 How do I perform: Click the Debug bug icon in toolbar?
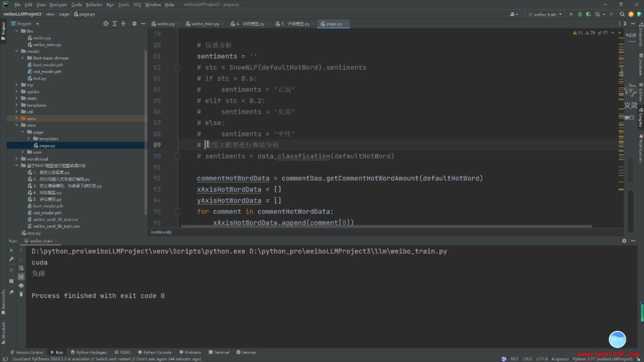(x=580, y=14)
